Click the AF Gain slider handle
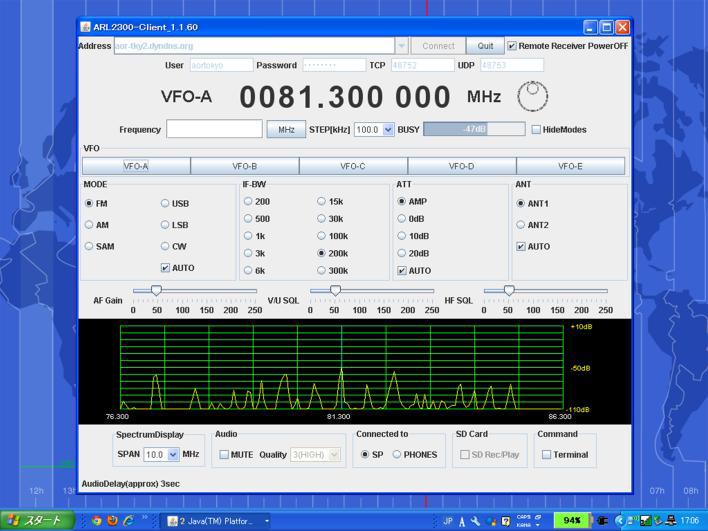The height and width of the screenshot is (531, 708). coord(155,291)
